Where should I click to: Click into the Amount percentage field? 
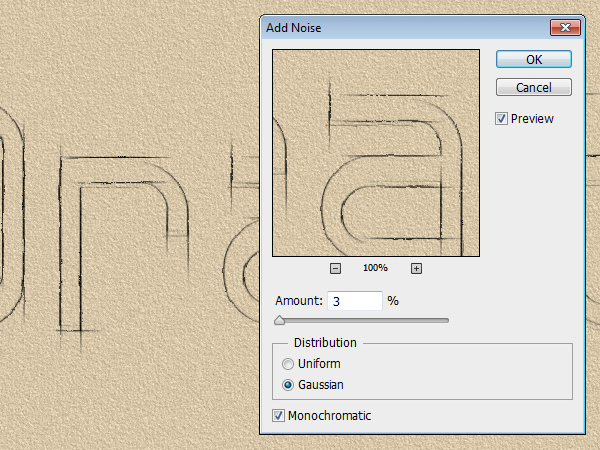(x=354, y=300)
